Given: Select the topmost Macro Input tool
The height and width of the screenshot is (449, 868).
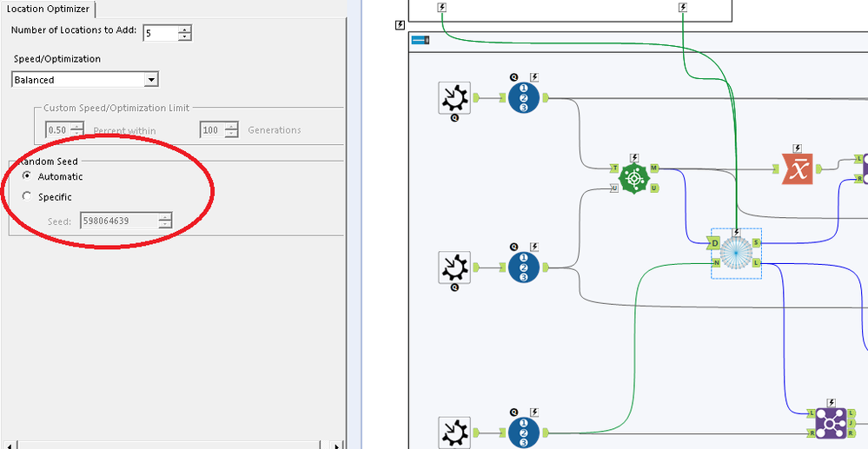Looking at the screenshot, I should pos(454,98).
